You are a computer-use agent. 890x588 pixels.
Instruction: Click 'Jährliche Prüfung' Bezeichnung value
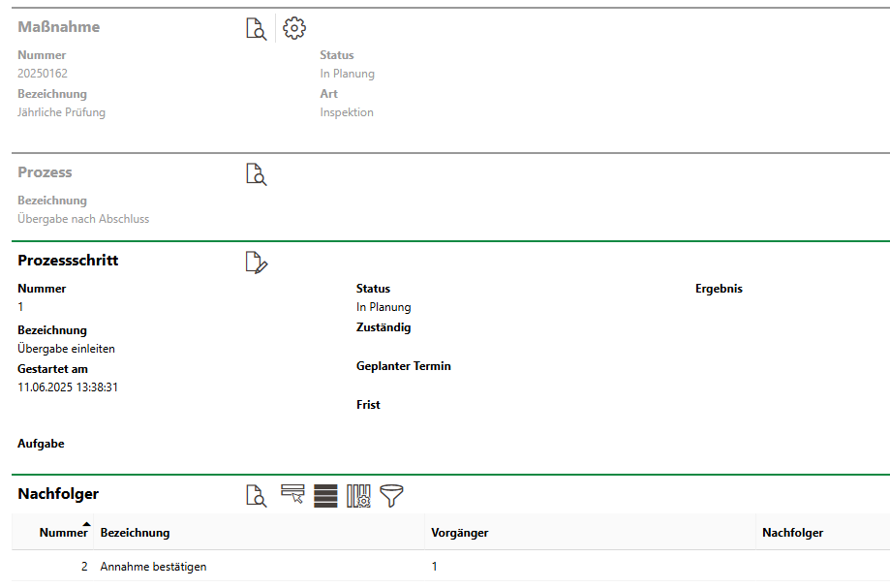point(61,112)
